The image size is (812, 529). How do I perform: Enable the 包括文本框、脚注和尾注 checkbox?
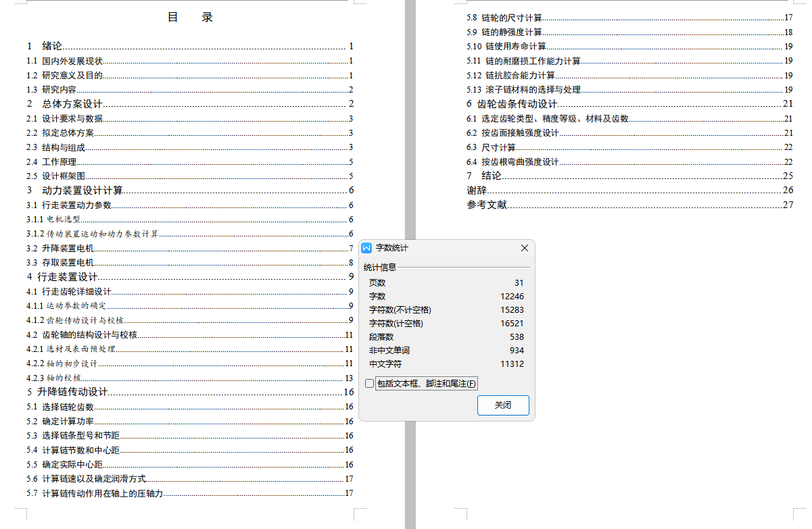(x=369, y=383)
